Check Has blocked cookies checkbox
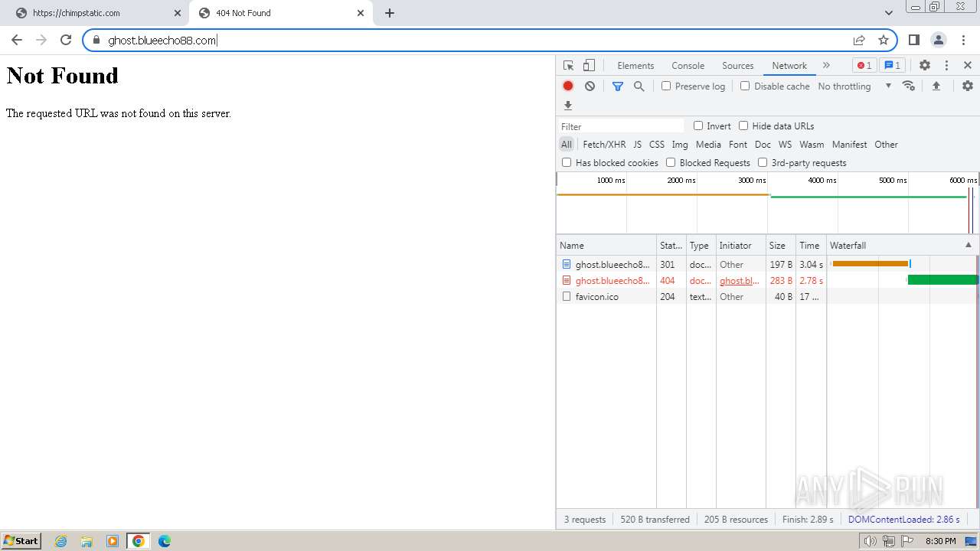This screenshot has width=980, height=551. pyautogui.click(x=567, y=162)
